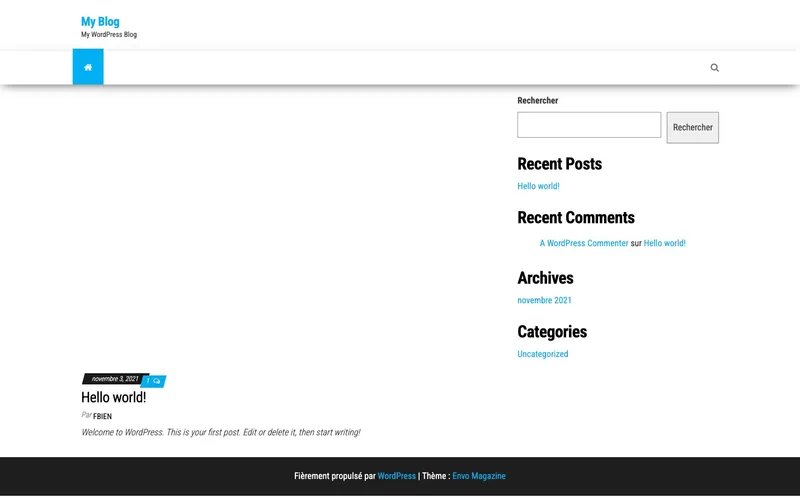Screen dimensions: 800x498
Task: Click the post excerpt text
Action: 220,432
